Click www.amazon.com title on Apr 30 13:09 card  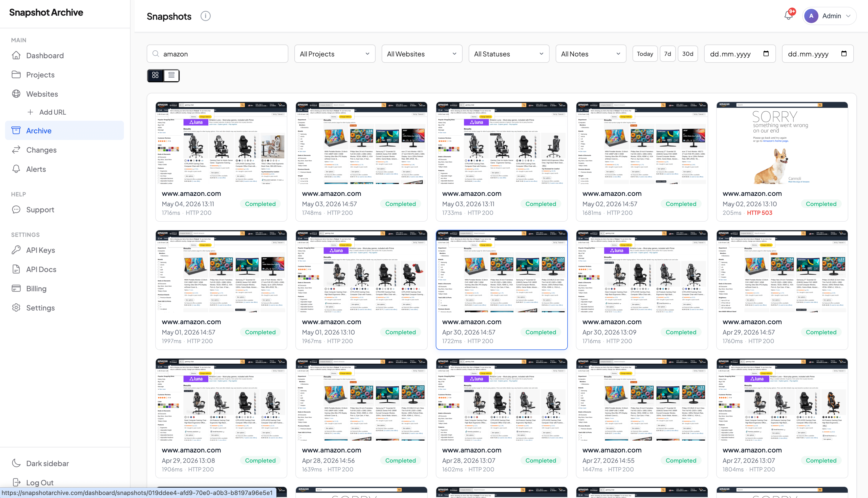pos(612,322)
